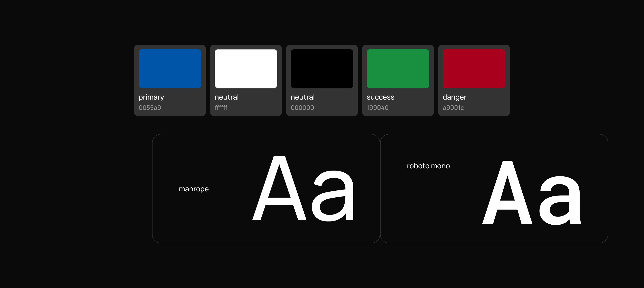This screenshot has height=288, width=644.
Task: Click the hex value ffffff
Action: (x=221, y=108)
